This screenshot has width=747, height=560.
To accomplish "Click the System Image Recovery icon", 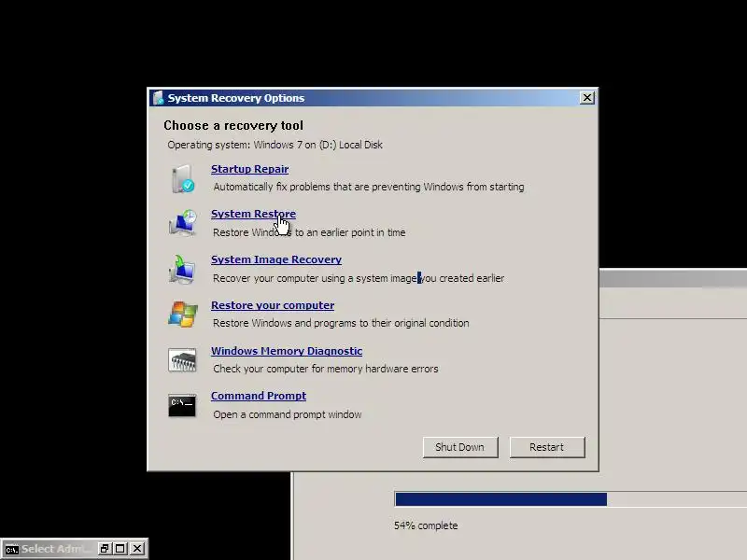I will click(x=182, y=269).
